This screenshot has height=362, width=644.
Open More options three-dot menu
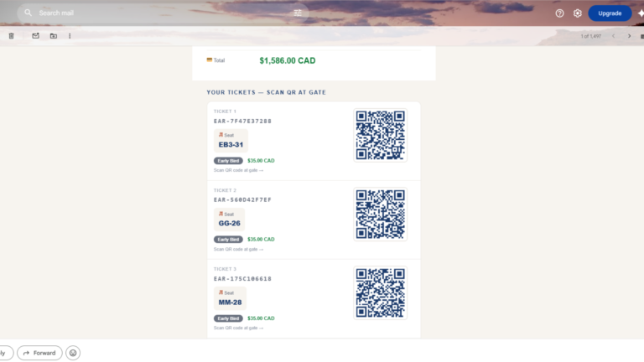click(x=70, y=36)
